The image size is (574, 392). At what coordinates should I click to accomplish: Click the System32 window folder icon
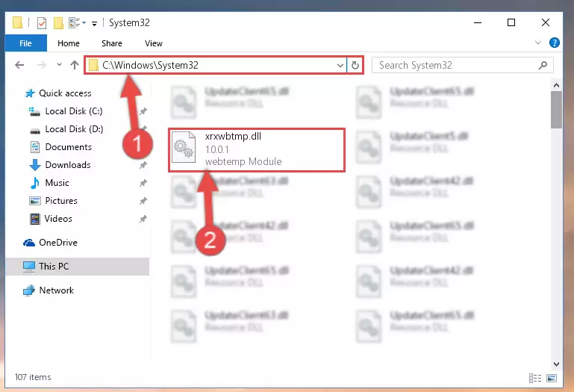point(17,22)
